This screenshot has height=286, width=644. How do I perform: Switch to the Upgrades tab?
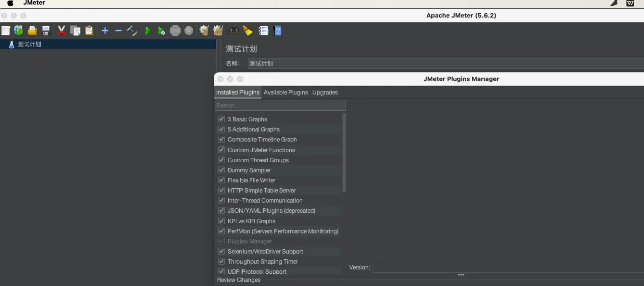pos(325,93)
